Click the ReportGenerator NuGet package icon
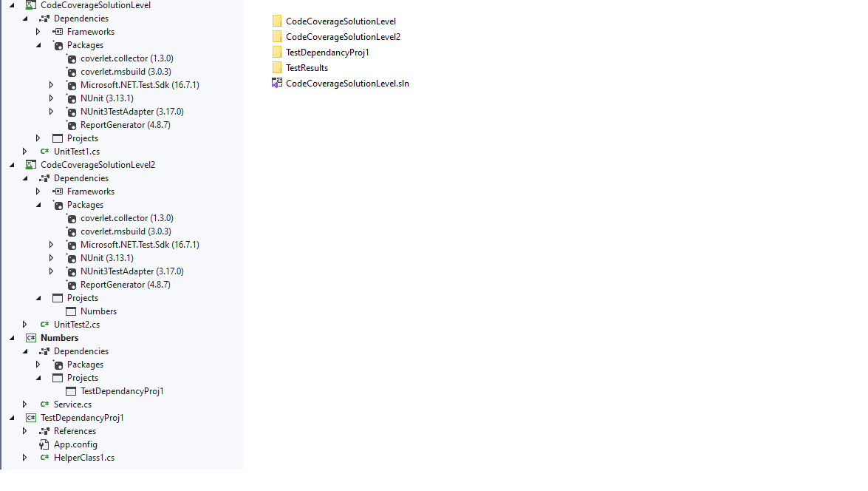Viewport: 868px width, 491px height. tap(72, 124)
